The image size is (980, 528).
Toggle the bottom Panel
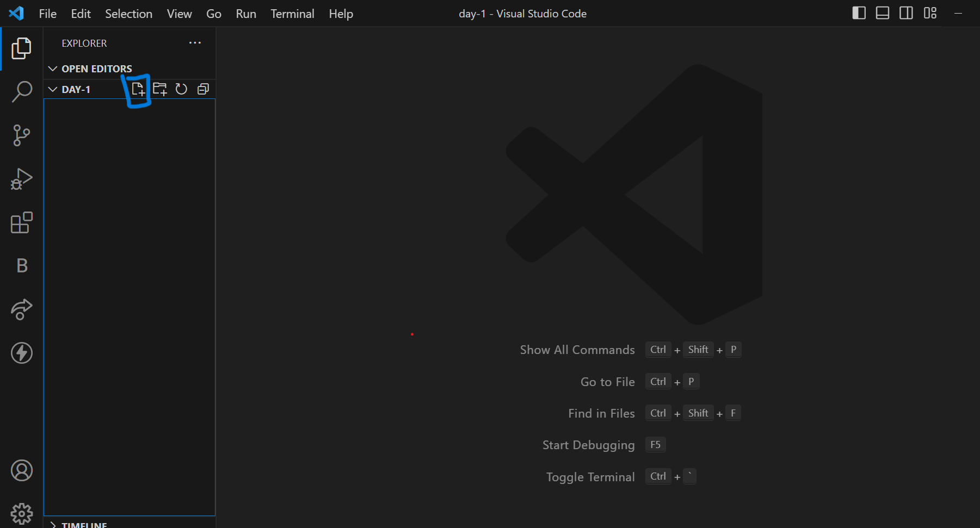click(x=882, y=13)
